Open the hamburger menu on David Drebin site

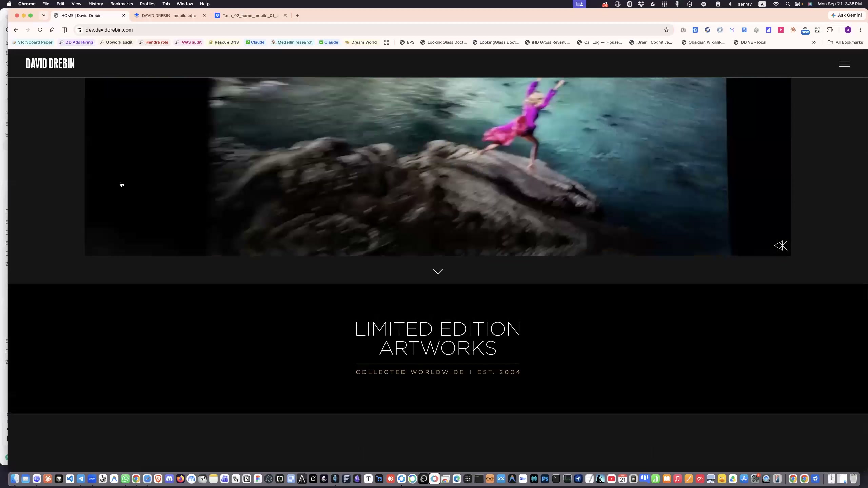click(844, 64)
